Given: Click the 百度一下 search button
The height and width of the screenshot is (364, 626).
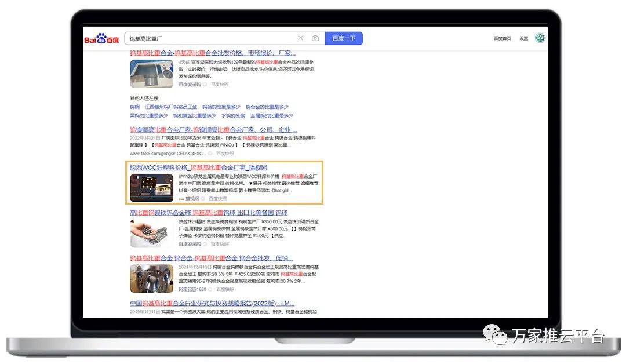Looking at the screenshot, I should coord(344,38).
